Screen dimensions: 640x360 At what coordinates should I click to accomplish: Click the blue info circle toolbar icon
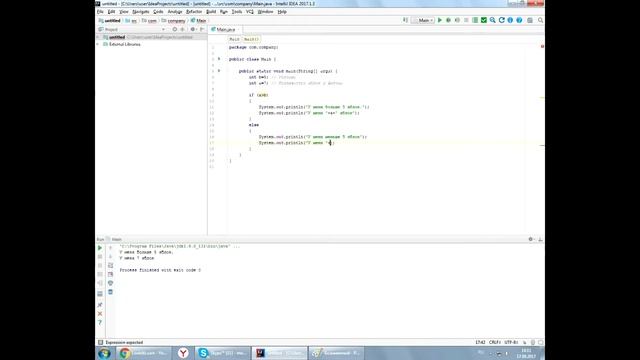click(510, 20)
